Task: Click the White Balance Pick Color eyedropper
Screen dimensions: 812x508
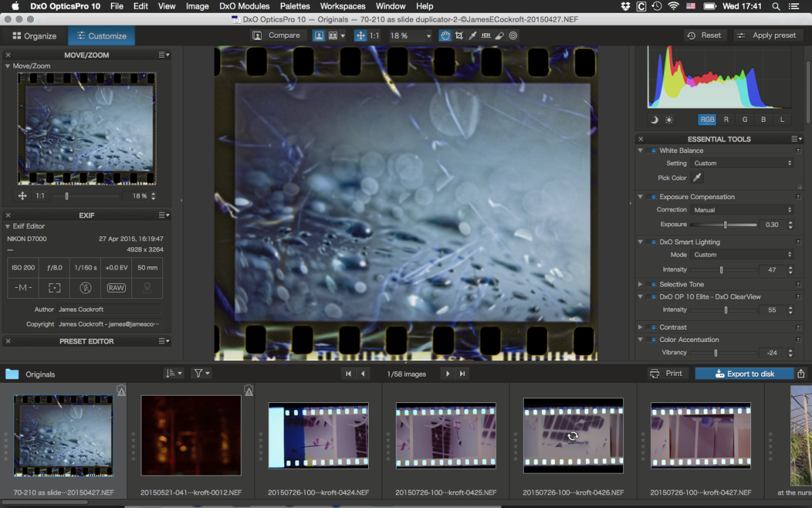Action: click(x=697, y=177)
